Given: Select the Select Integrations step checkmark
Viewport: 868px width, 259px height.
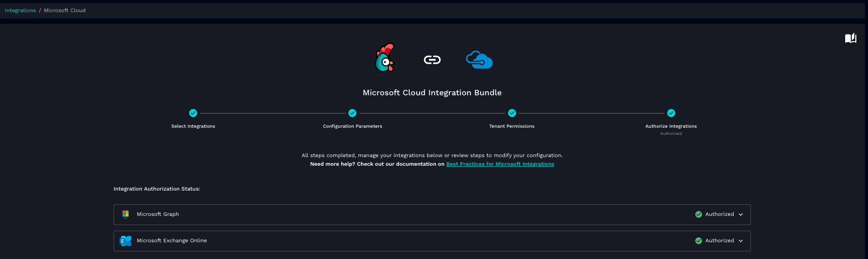Looking at the screenshot, I should pyautogui.click(x=193, y=113).
